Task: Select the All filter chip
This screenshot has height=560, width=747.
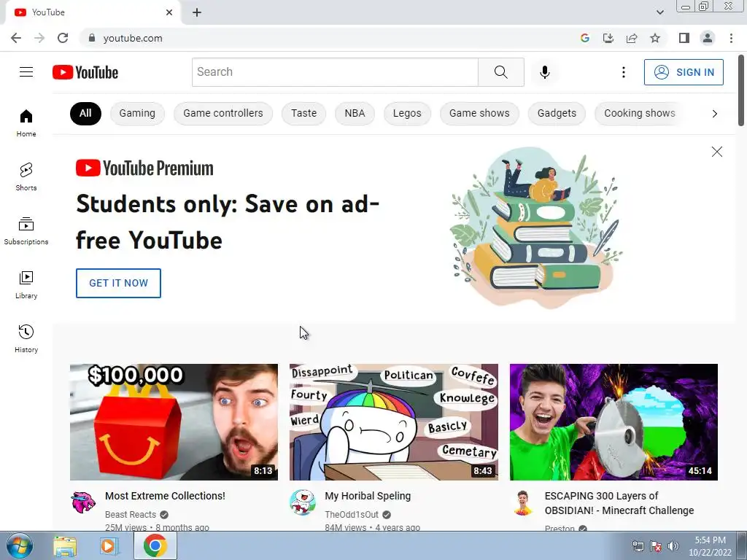Action: tap(85, 113)
